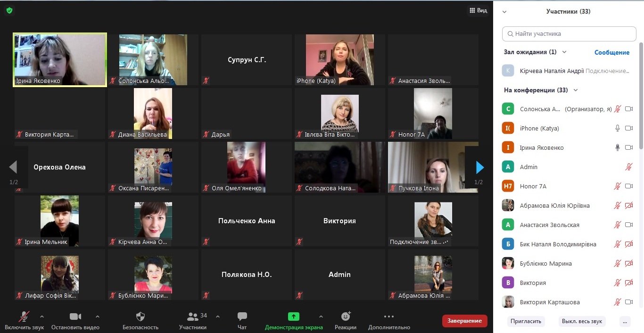Click the Выкл. весь звук button

(x=582, y=321)
